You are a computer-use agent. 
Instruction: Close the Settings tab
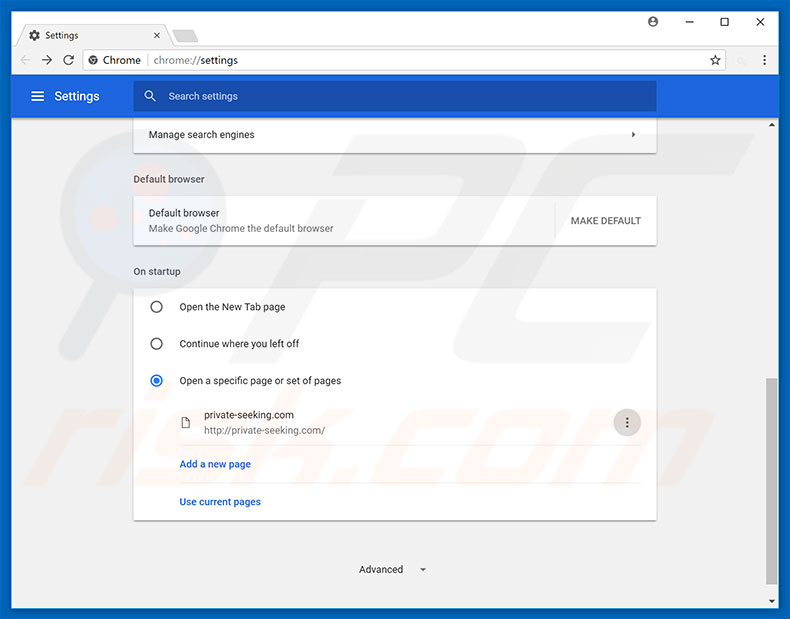pos(157,35)
